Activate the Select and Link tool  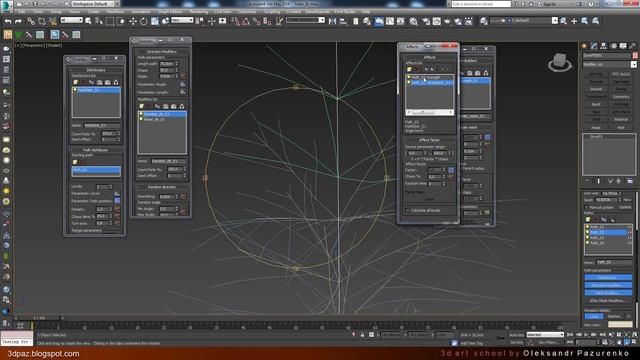pyautogui.click(x=31, y=21)
